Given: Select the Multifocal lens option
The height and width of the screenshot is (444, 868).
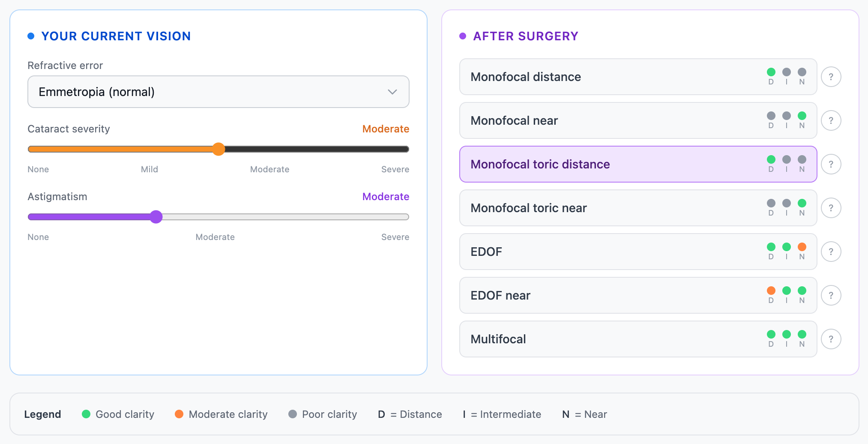Looking at the screenshot, I should [638, 339].
